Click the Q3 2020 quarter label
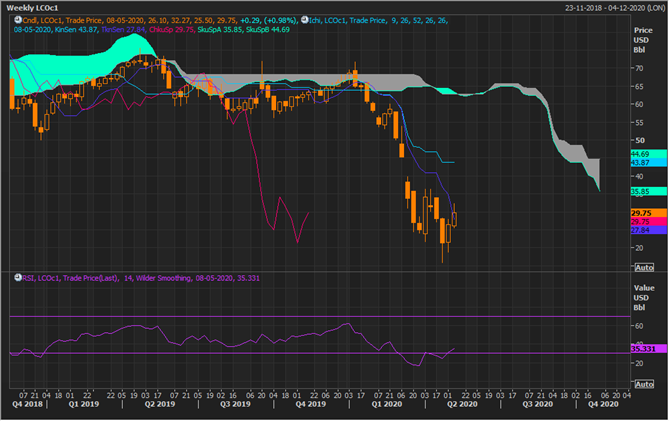Viewport: 669px width, 421px height. [538, 404]
